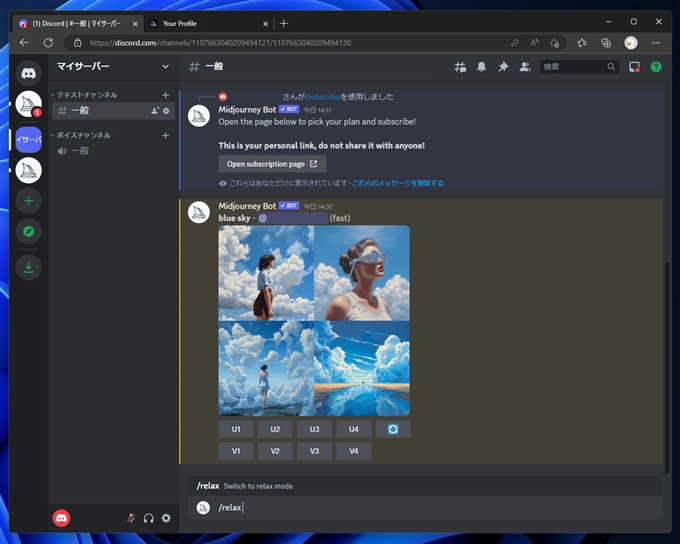Upscale image with U4 button

354,429
